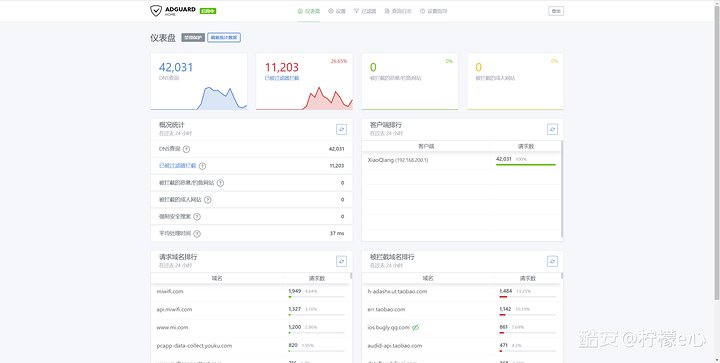Click help icon beside enforced safe search
The height and width of the screenshot is (363, 720).
coord(197,217)
